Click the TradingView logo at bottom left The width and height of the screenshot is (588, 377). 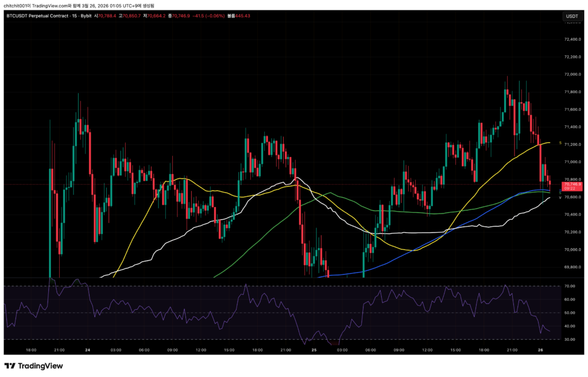34,366
